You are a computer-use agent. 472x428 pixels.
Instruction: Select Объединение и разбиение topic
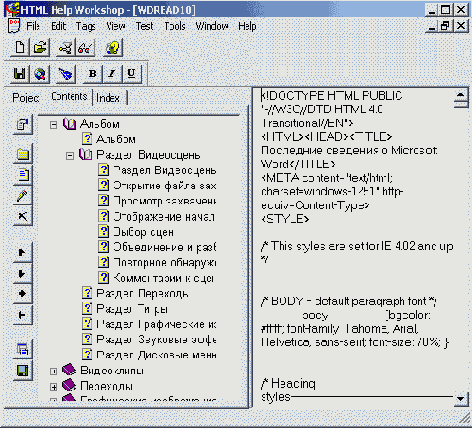(x=165, y=247)
